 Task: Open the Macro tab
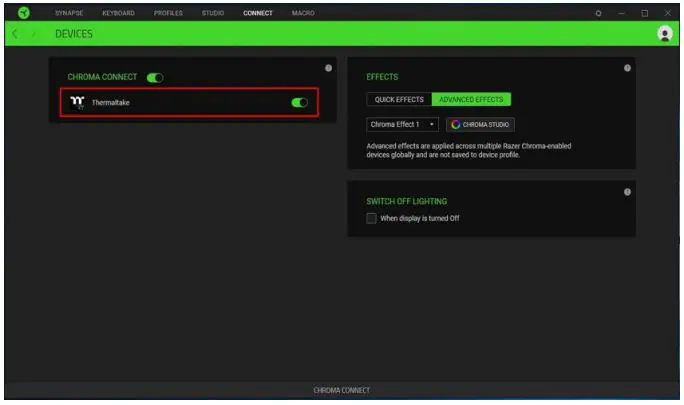tap(303, 13)
